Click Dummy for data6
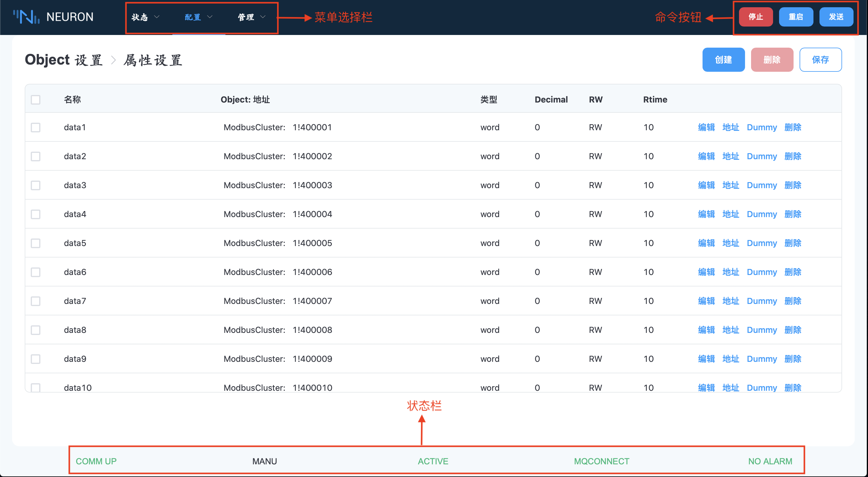The height and width of the screenshot is (477, 868). point(762,272)
